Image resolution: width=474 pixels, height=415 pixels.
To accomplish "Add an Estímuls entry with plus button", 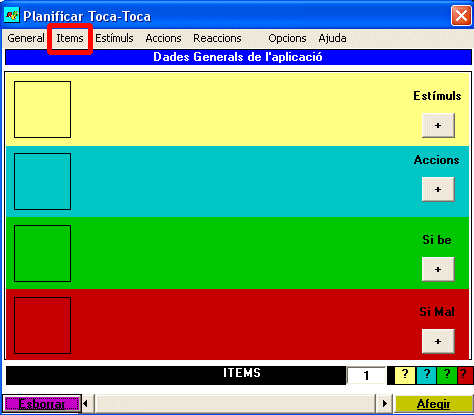I will coord(438,125).
